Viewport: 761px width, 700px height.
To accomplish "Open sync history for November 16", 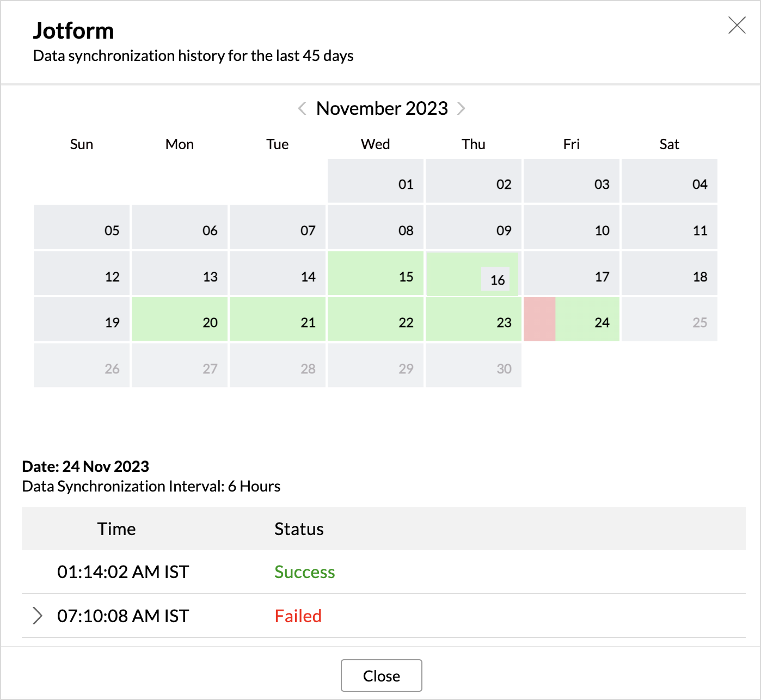I will pyautogui.click(x=472, y=274).
